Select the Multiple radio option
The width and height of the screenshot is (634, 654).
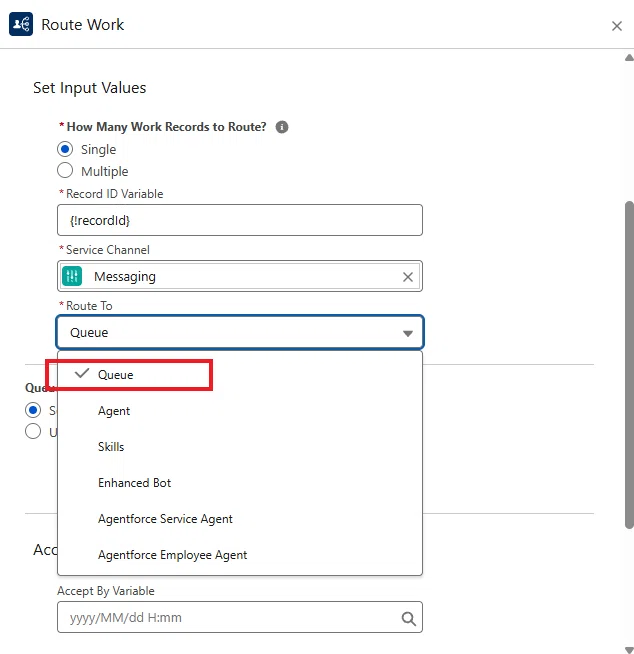tap(65, 171)
